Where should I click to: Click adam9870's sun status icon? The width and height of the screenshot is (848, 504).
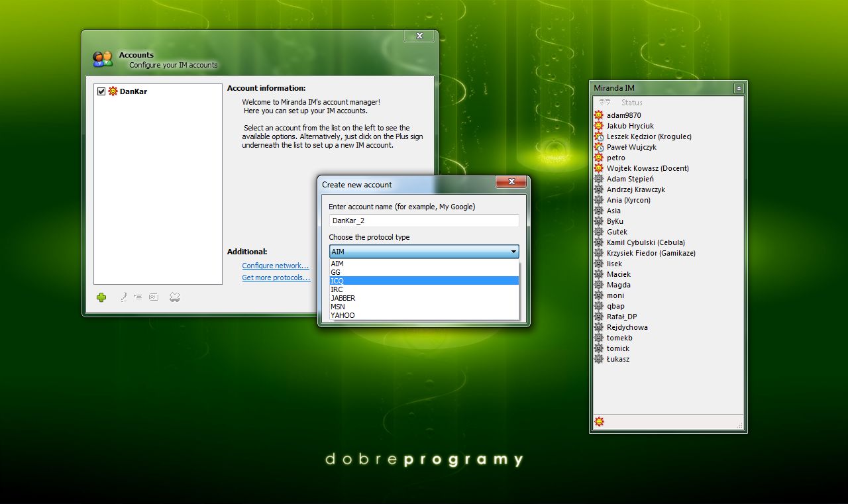coord(599,115)
